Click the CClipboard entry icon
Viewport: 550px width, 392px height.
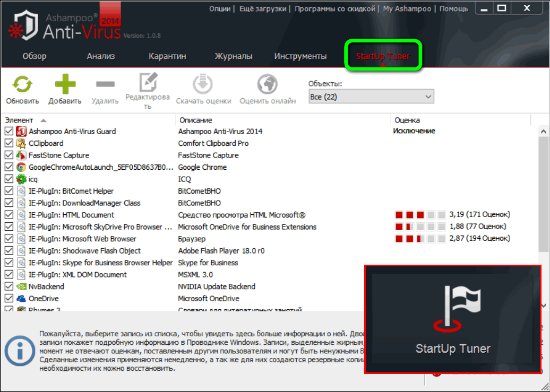coord(21,143)
